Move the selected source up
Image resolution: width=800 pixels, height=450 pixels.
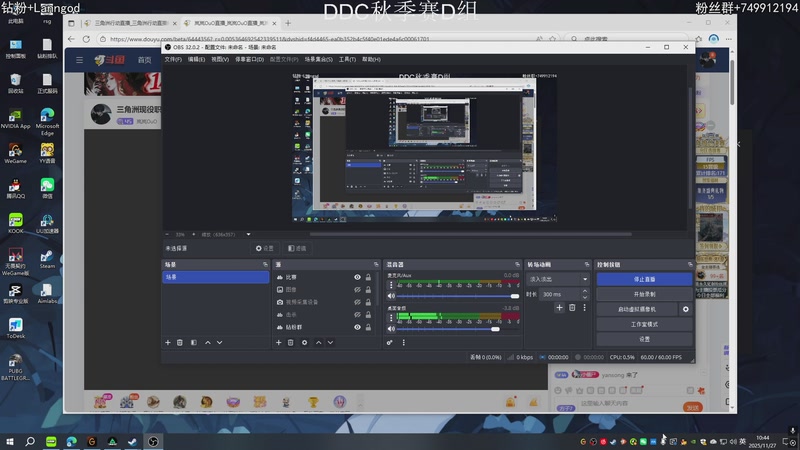click(x=318, y=342)
